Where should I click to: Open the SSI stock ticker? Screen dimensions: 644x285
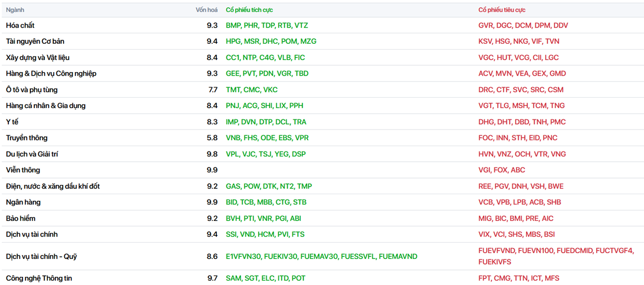point(232,235)
